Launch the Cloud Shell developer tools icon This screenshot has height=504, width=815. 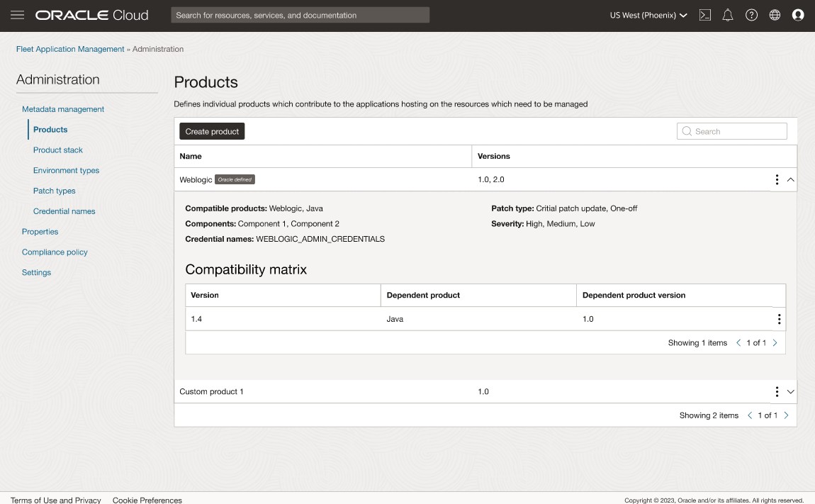pyautogui.click(x=704, y=15)
